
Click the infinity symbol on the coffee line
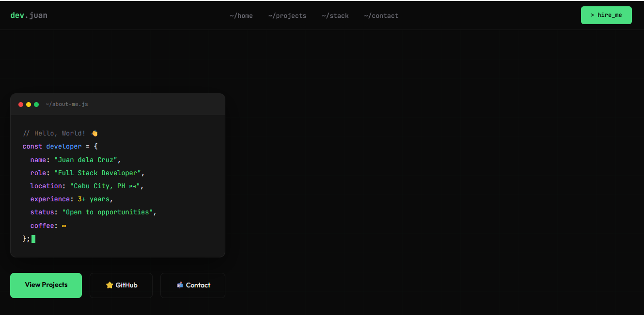pyautogui.click(x=63, y=225)
